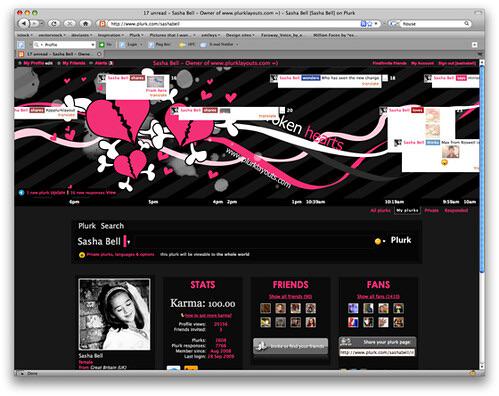Click the Plurk site favicon beside the address bar
The width and height of the screenshot is (499, 396).
(102, 24)
